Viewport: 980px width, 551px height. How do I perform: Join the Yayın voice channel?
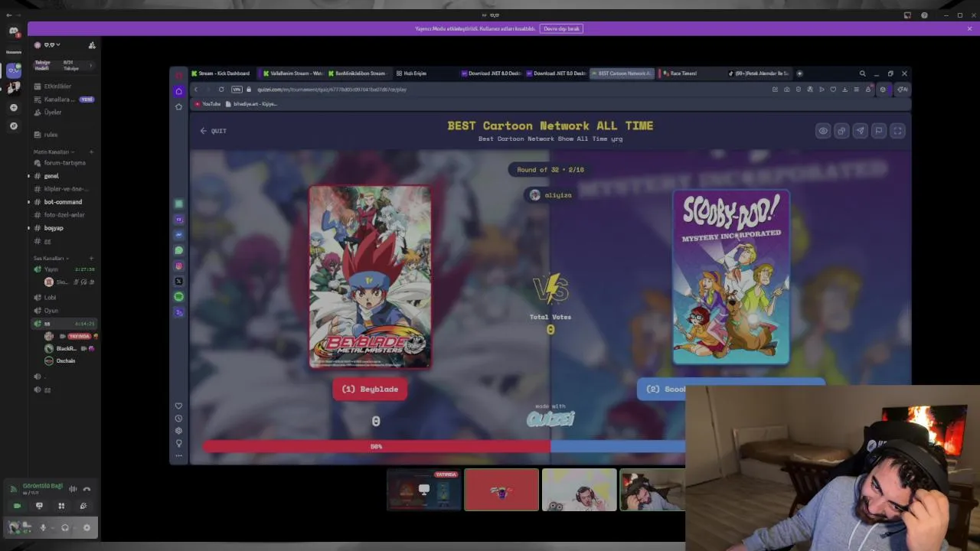pyautogui.click(x=64, y=269)
